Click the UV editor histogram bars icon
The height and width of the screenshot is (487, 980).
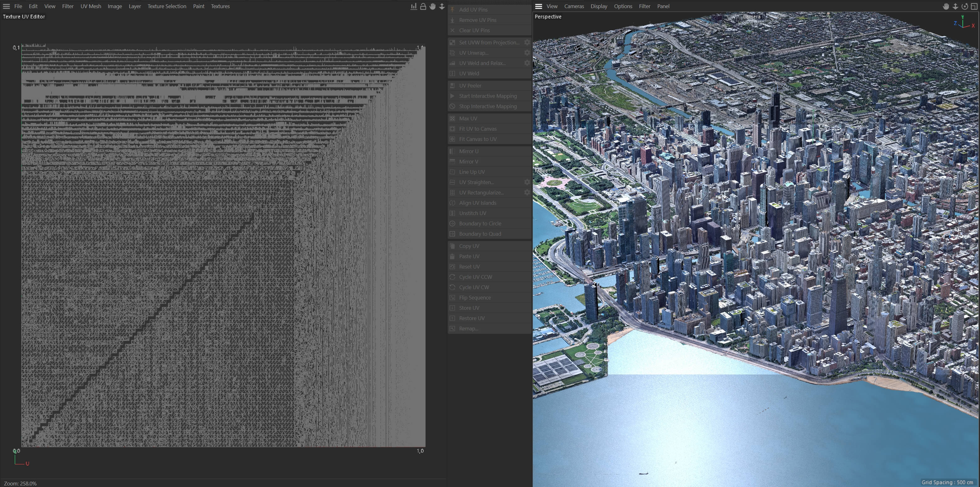click(x=414, y=7)
